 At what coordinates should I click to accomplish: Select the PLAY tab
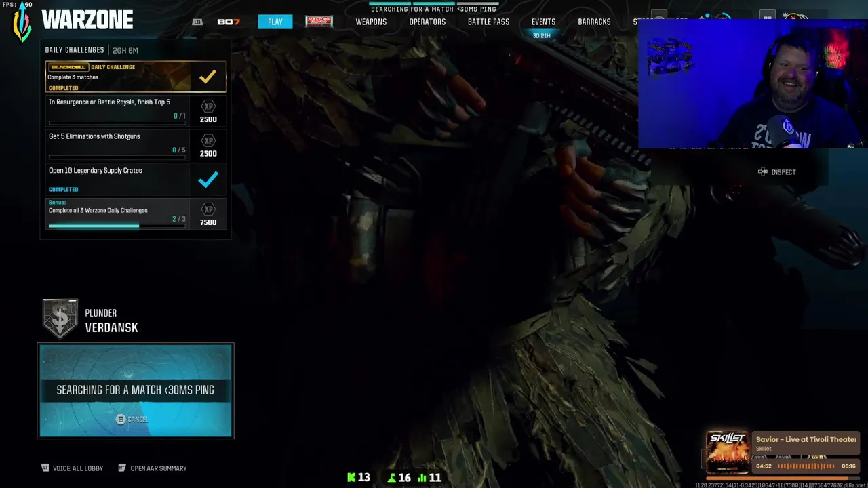click(275, 22)
